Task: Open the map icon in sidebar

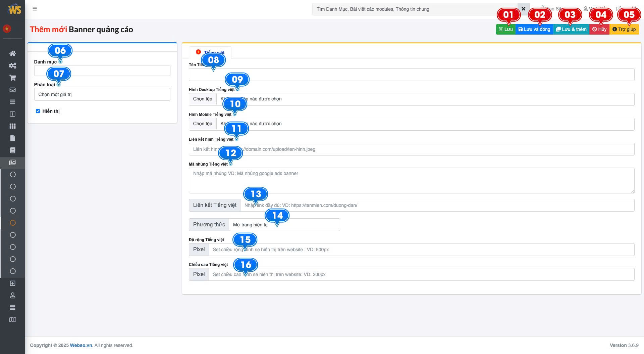Action: [12, 319]
